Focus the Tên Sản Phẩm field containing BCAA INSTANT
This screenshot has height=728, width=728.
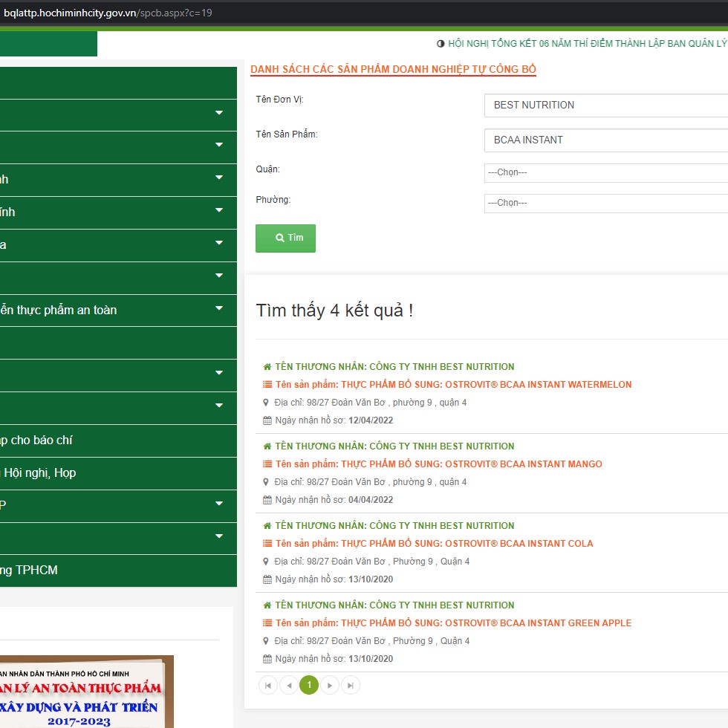[x=606, y=140]
